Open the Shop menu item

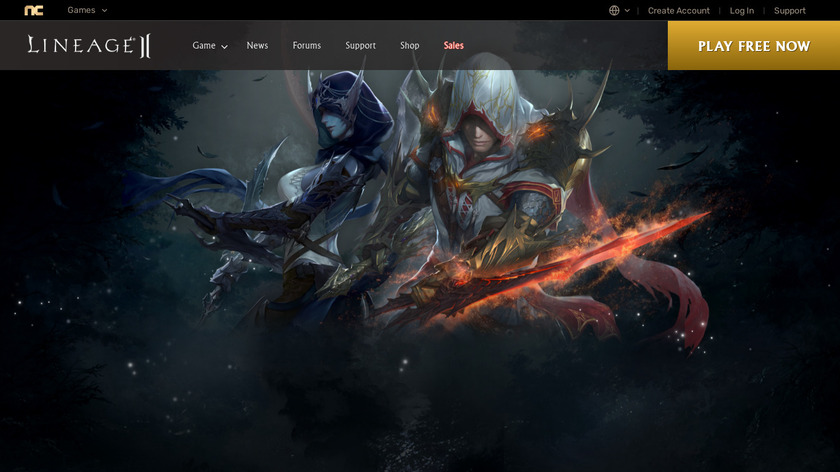pyautogui.click(x=409, y=46)
